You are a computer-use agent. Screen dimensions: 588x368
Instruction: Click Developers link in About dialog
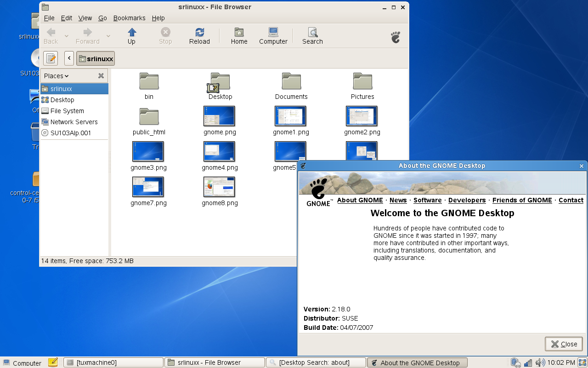coord(467,200)
